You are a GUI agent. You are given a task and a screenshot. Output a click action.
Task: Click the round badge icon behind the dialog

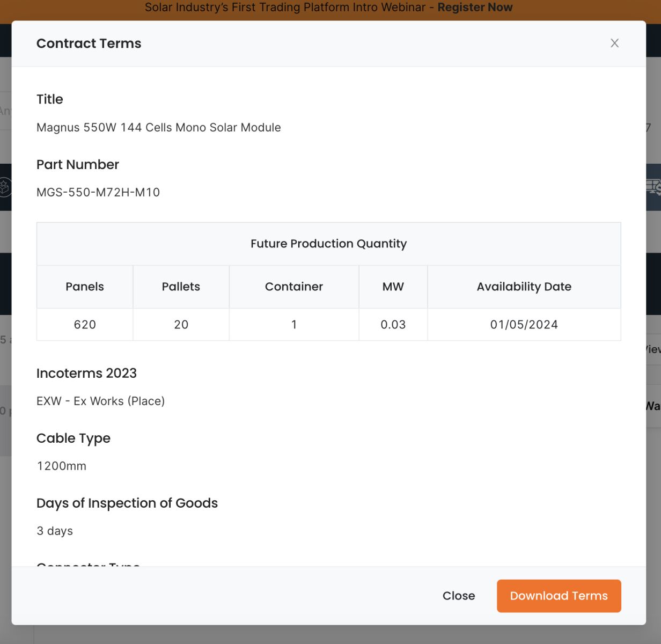tap(5, 187)
